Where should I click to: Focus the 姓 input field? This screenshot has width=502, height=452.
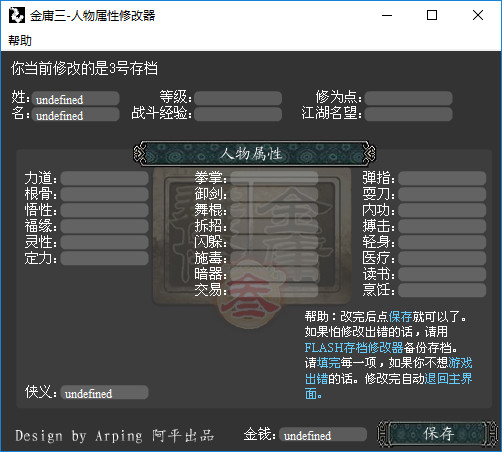click(x=75, y=99)
